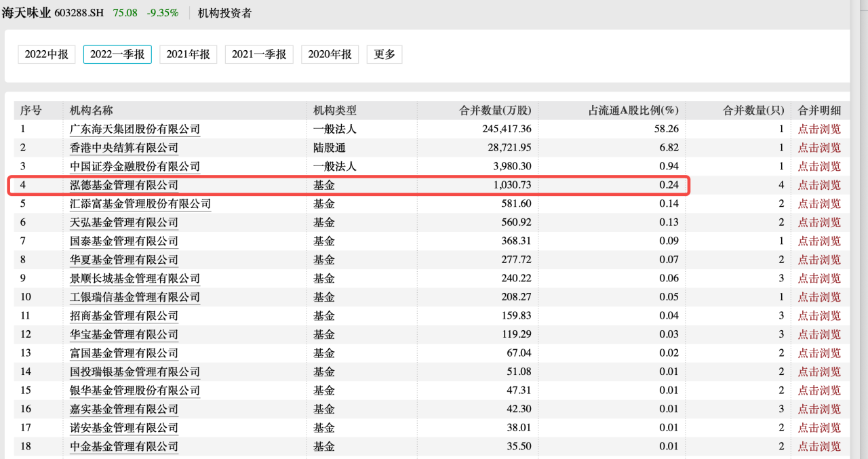Select the 2020年报 report tab
Screen dimensions: 868x459
330,55
